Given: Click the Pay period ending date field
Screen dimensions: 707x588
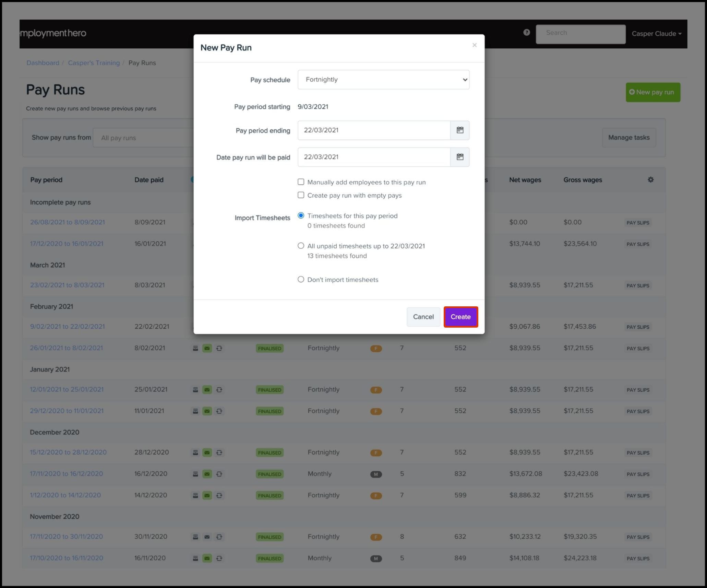Looking at the screenshot, I should 374,130.
